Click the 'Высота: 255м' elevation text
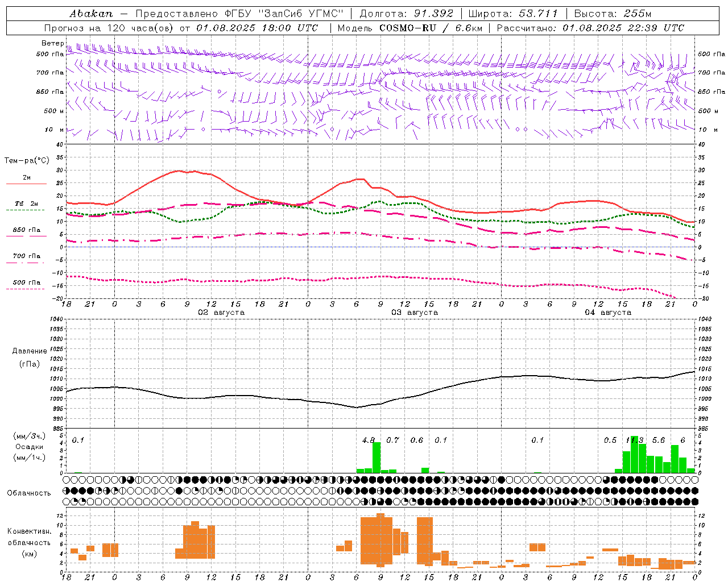Screen dimensions: 728x582 (613, 14)
